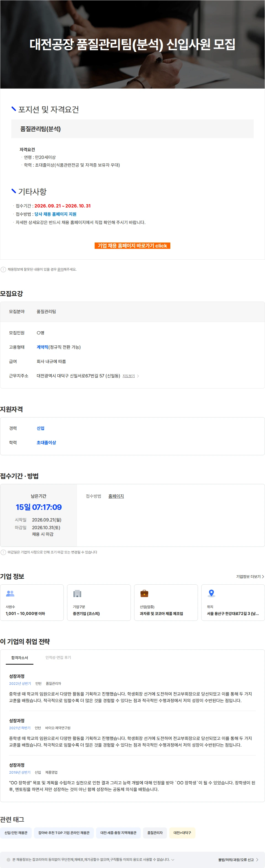
Task: Select the 품질관리자 tag
Action: coord(155,833)
